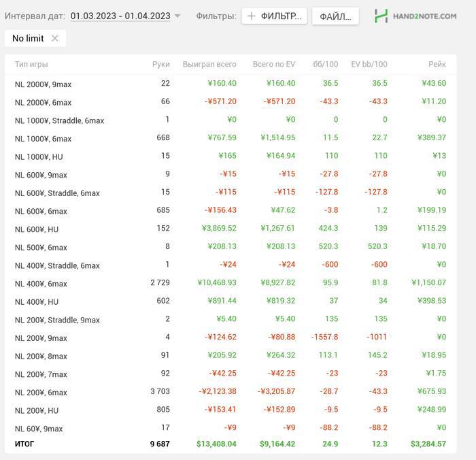Select row NL 400¥, HU
Viewport: 476px width, 460px height.
click(231, 301)
